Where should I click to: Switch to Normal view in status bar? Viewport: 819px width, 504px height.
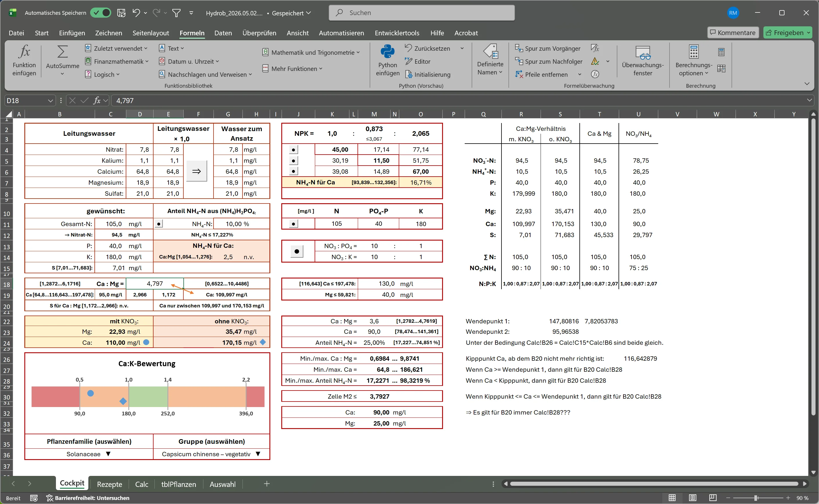click(x=672, y=498)
